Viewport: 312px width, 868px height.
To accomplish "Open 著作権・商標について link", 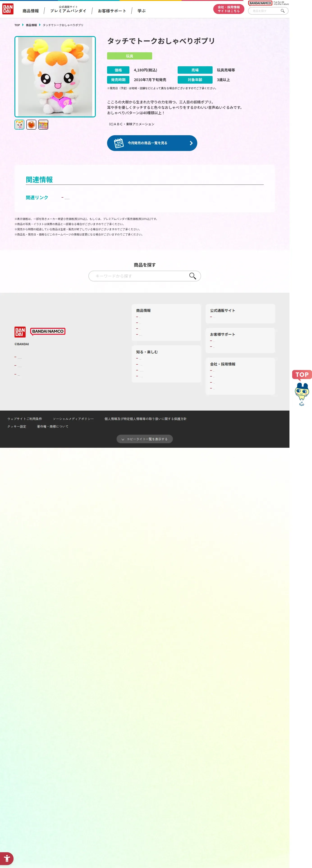I will [x=53, y=427].
